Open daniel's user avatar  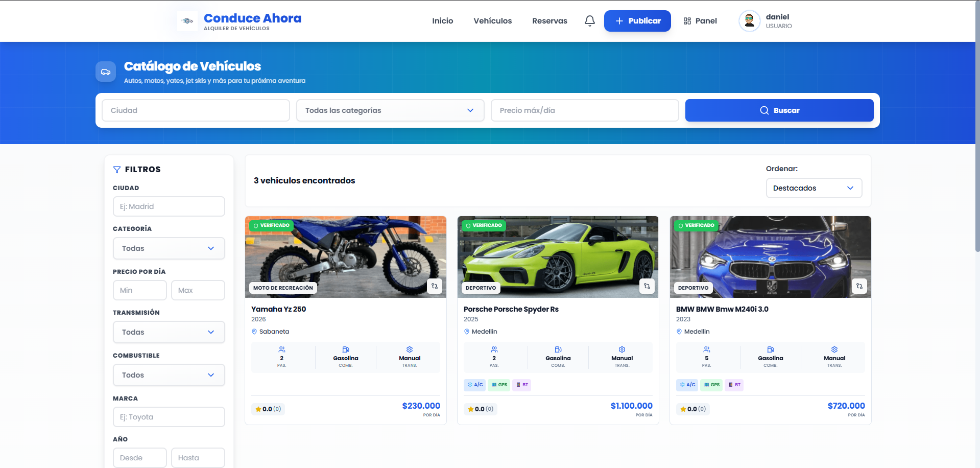tap(749, 21)
